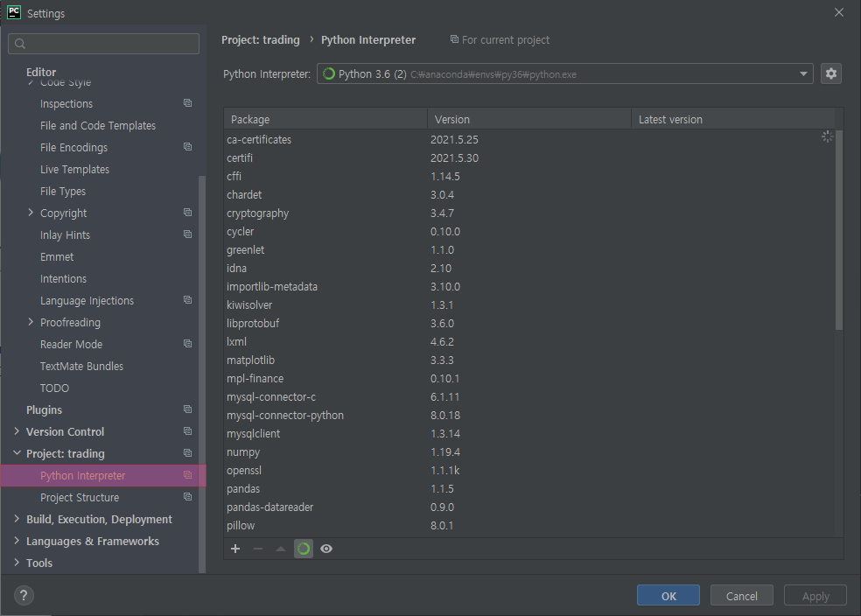Open TextMate Bundles settings
Viewport: 861px width, 616px height.
pos(81,367)
